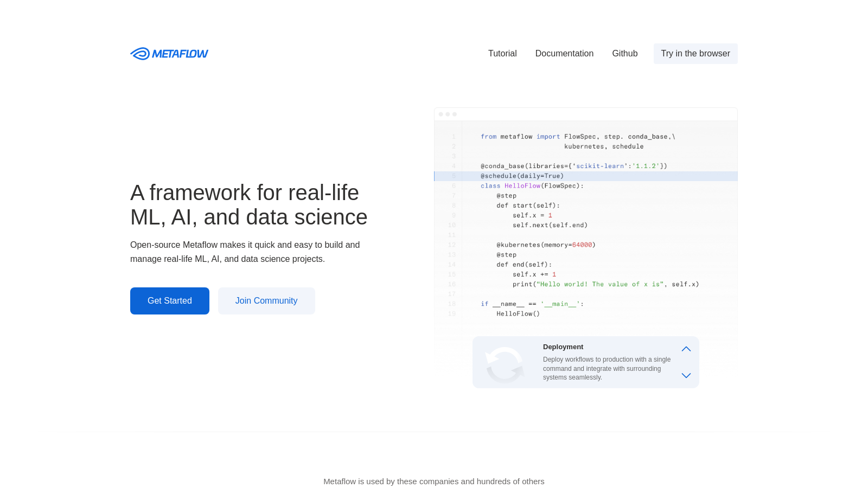Viewport: 868px width, 488px height.
Task: Visit the Github link
Action: coord(624,53)
